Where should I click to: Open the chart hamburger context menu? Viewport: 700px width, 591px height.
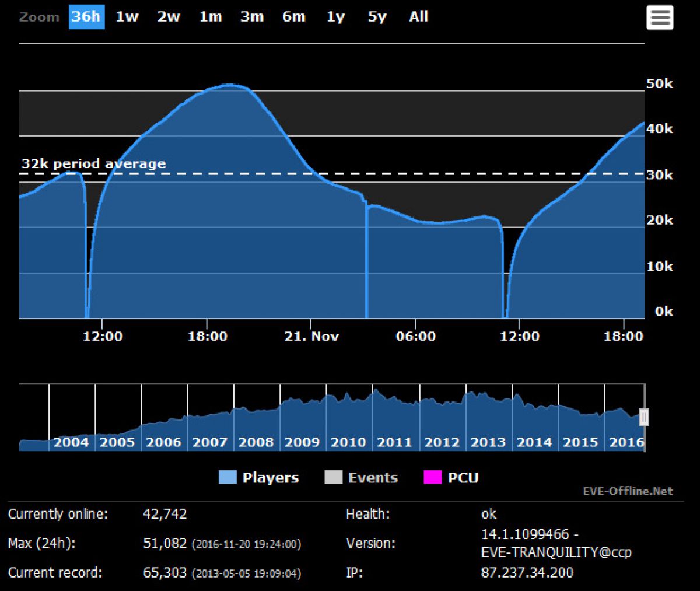tap(660, 18)
